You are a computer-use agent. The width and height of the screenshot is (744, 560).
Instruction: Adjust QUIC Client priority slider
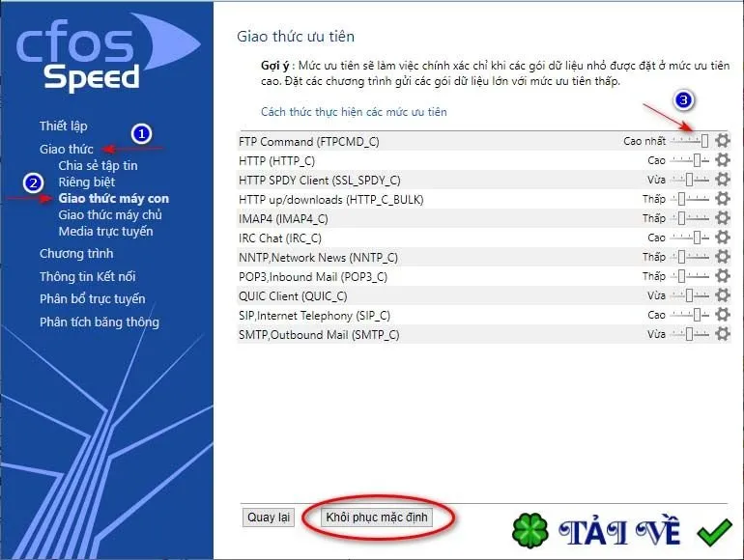coord(691,295)
